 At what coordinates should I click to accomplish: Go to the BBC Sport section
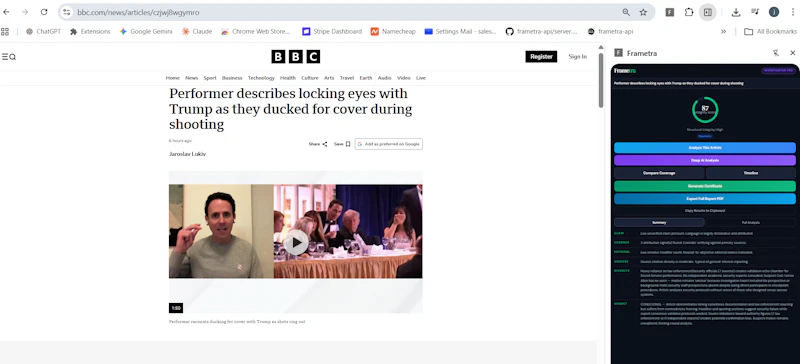click(x=210, y=78)
